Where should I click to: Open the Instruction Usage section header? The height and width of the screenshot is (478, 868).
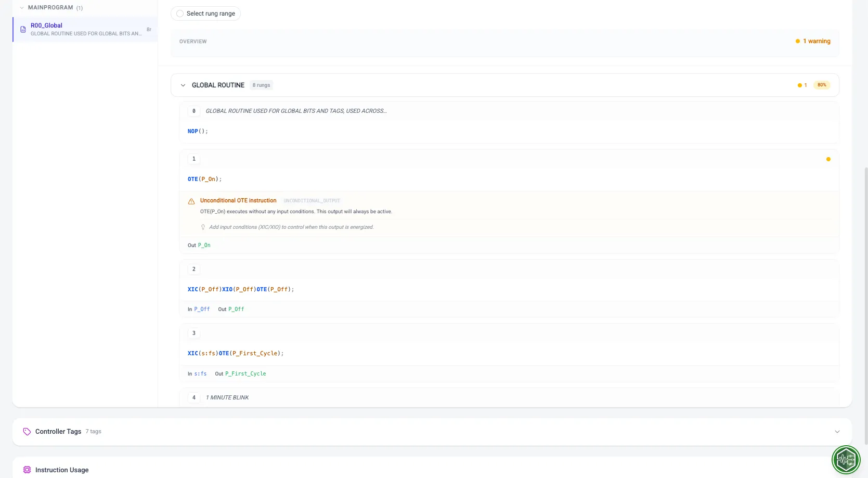point(432,468)
